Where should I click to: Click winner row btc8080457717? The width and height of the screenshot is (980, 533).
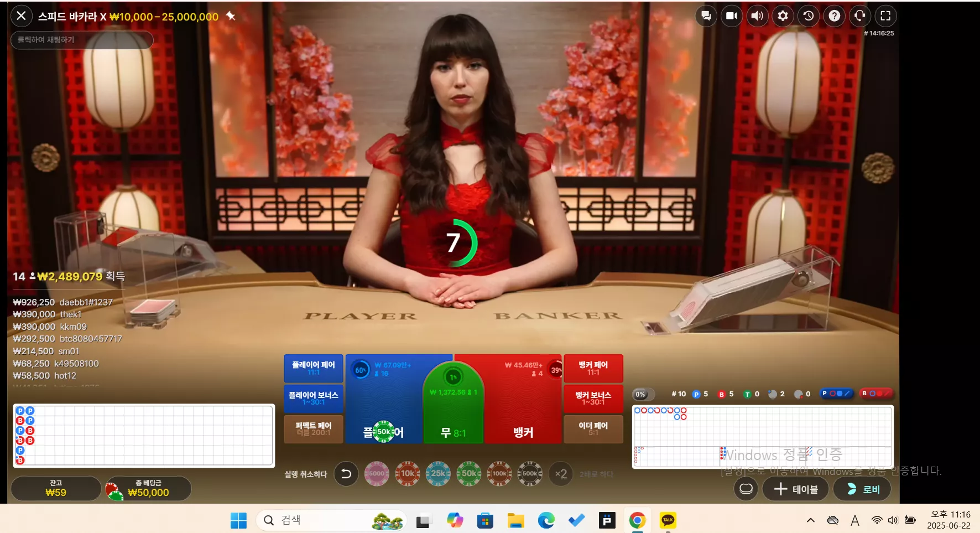click(x=67, y=339)
